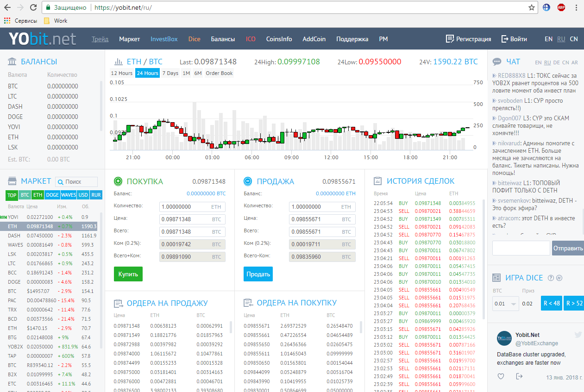Open the Work bookmarks folder

(56, 20)
